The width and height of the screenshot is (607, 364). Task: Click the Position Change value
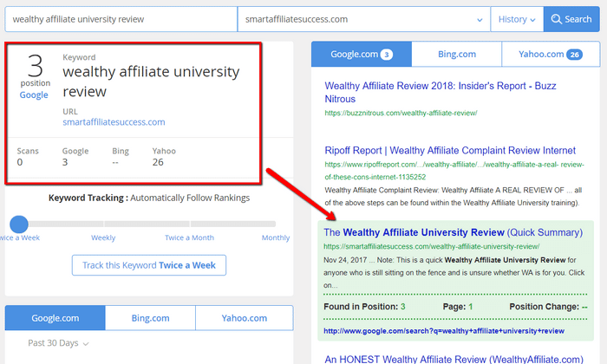click(x=584, y=307)
